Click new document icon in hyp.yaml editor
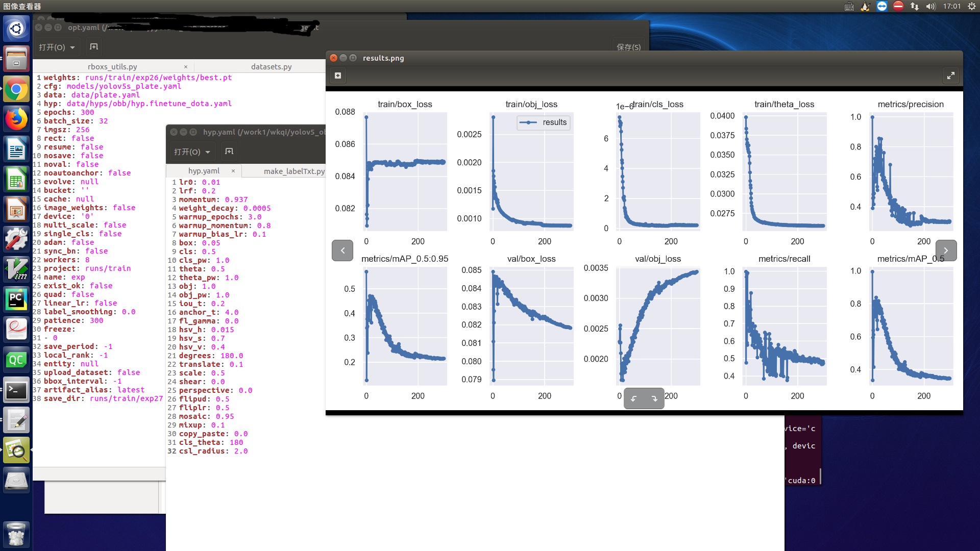The height and width of the screenshot is (551, 980). coord(229,152)
